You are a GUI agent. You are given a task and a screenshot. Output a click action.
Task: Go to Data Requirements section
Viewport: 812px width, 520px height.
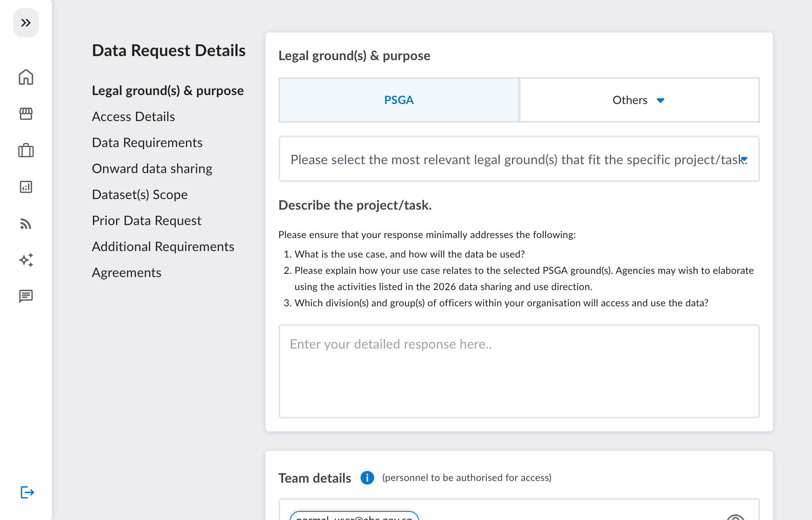147,143
